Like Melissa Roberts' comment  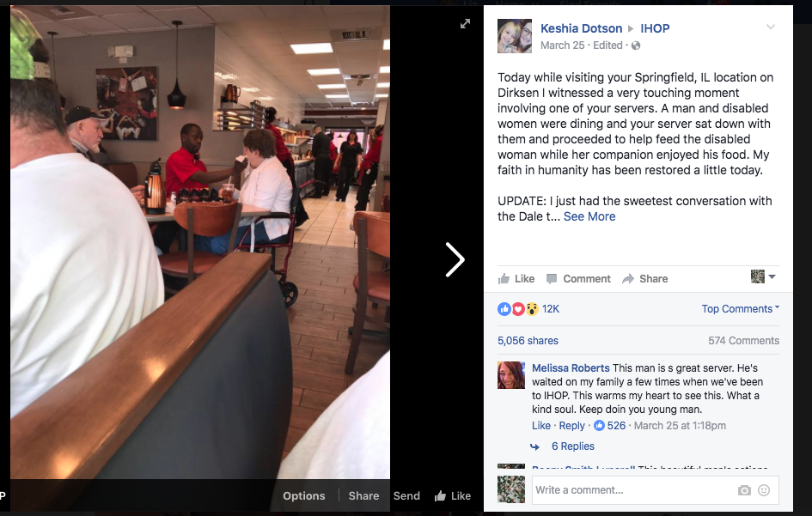(541, 426)
